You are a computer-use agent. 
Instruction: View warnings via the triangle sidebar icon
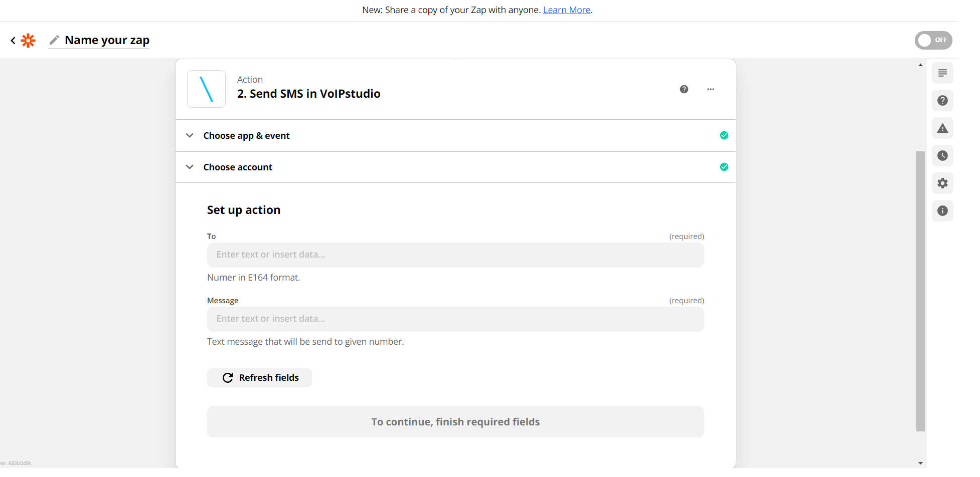tap(943, 128)
